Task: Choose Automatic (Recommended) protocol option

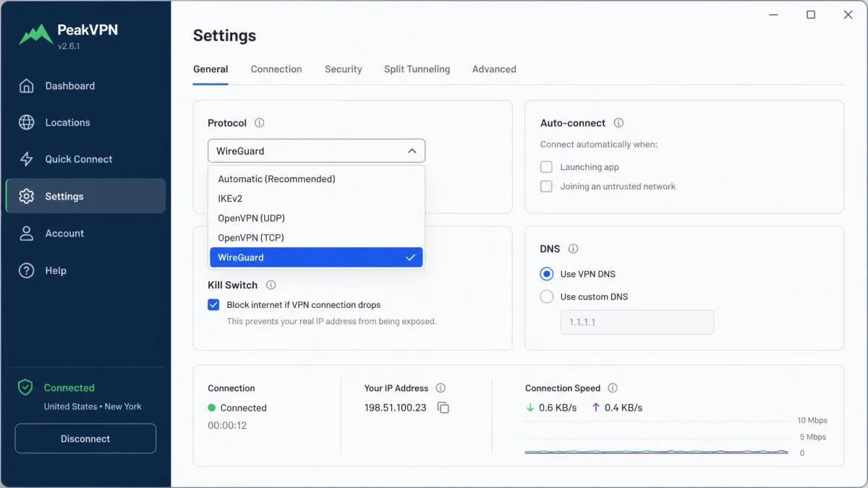Action: point(316,179)
